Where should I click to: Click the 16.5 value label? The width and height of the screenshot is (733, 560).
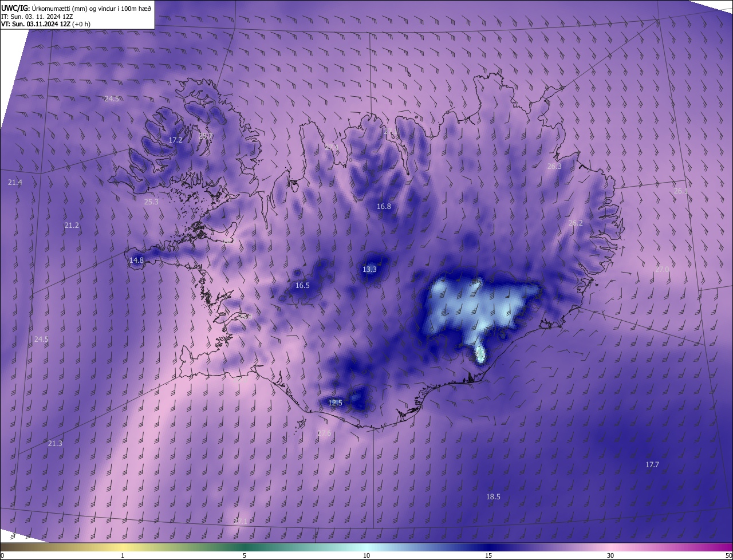coord(302,285)
